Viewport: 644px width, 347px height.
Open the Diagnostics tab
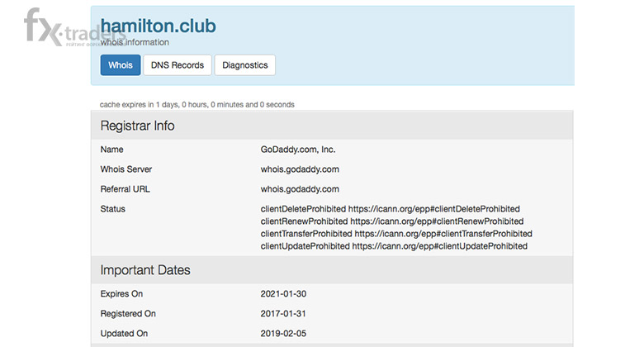click(x=244, y=65)
